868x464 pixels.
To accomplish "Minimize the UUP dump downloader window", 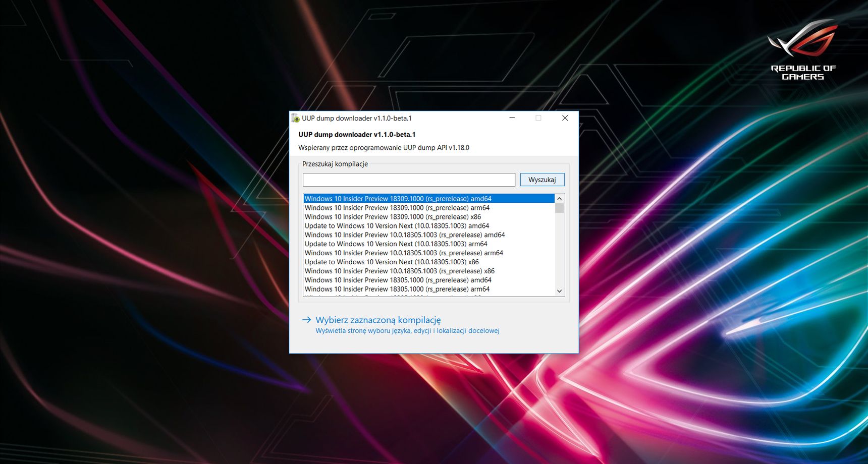I will click(x=512, y=118).
